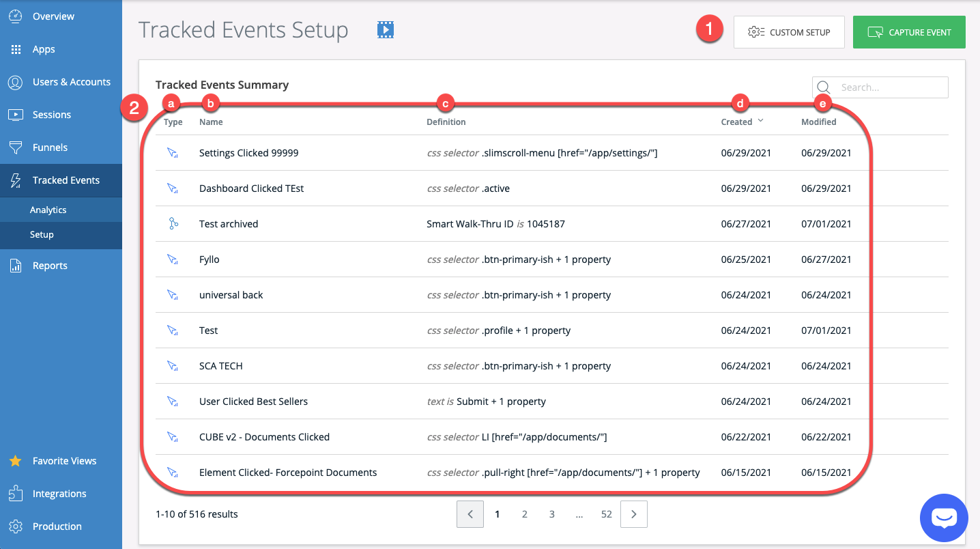Open Funnels section

pos(61,147)
